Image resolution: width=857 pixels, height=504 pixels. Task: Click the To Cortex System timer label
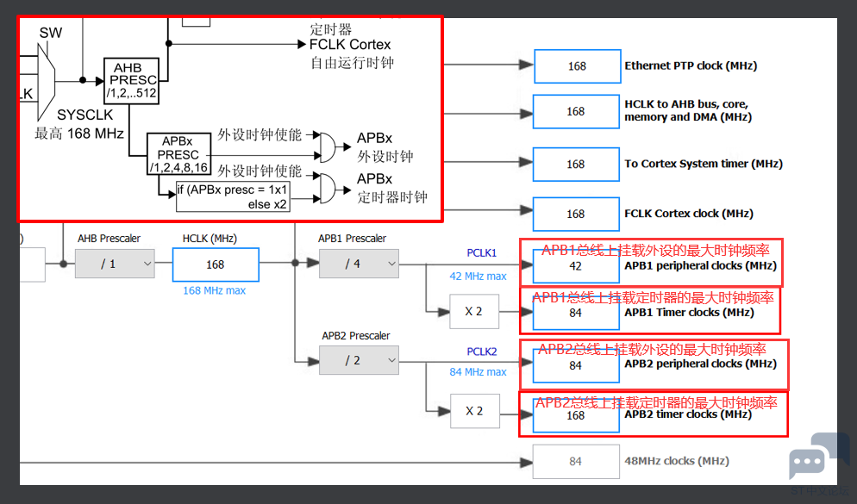coord(704,164)
